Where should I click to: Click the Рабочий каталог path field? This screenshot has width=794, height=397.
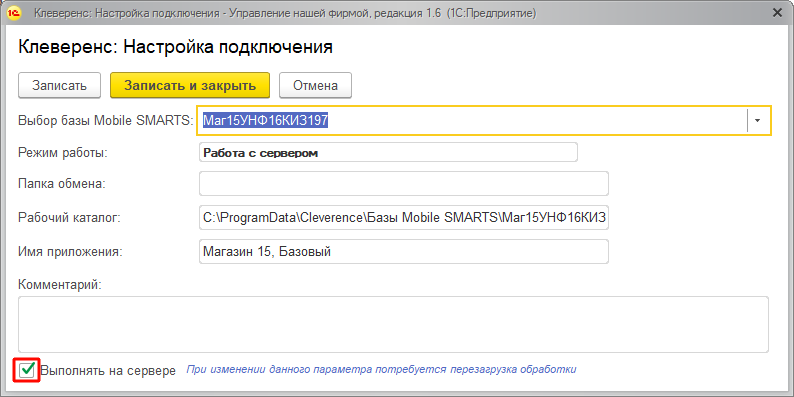tap(404, 217)
